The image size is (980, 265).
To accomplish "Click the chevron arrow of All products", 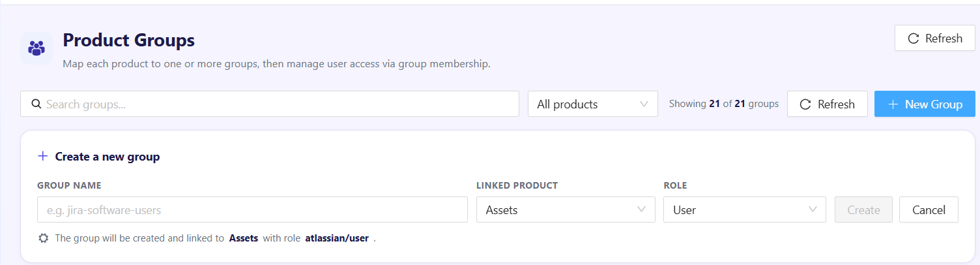I will 644,104.
